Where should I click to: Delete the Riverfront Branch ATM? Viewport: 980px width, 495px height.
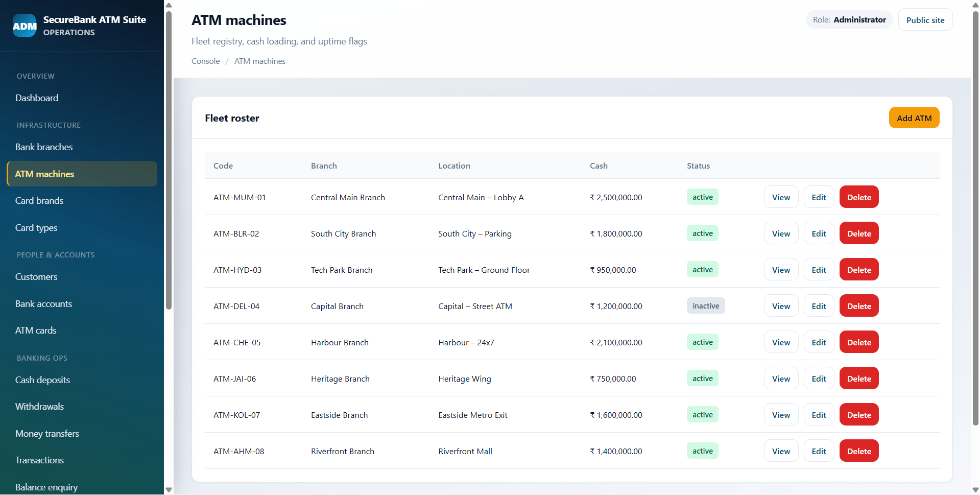click(x=859, y=451)
